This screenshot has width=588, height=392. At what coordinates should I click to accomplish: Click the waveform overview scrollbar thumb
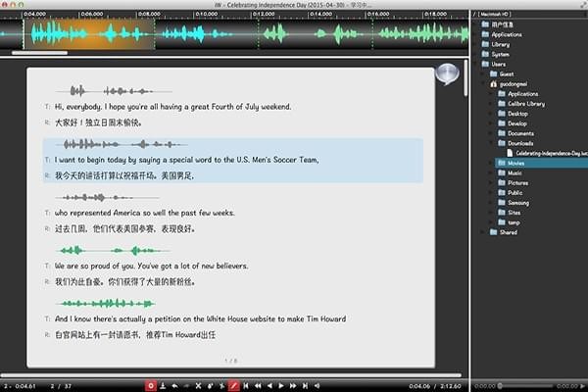tap(39, 53)
